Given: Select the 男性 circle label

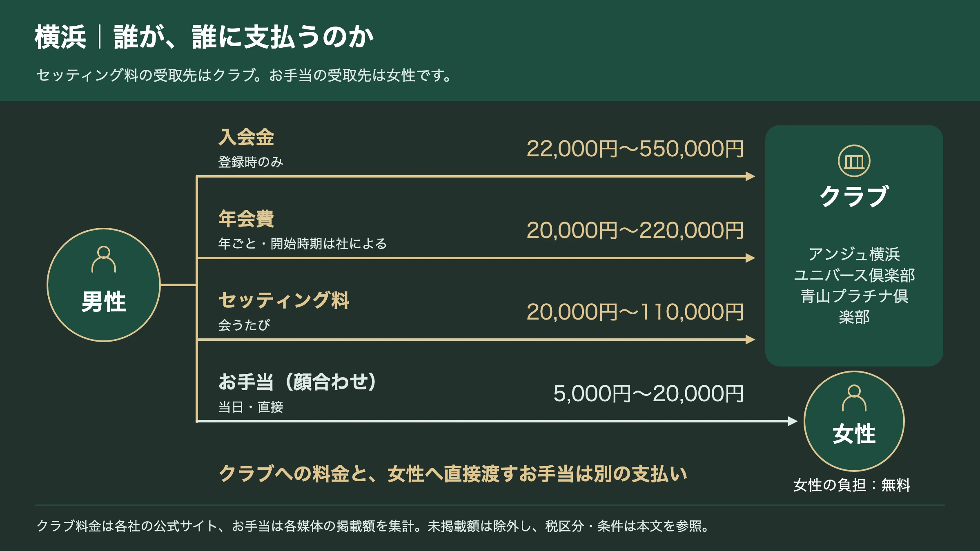Looking at the screenshot, I should tap(104, 302).
